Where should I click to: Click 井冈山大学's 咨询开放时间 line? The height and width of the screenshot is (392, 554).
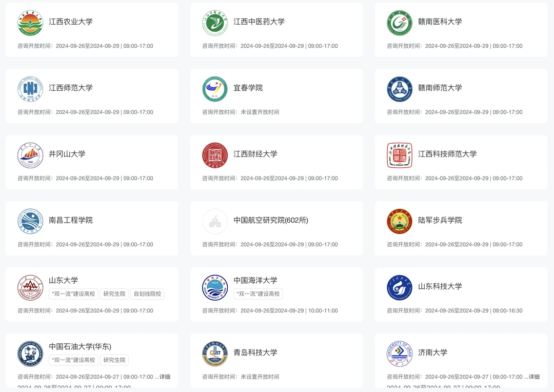click(85, 179)
